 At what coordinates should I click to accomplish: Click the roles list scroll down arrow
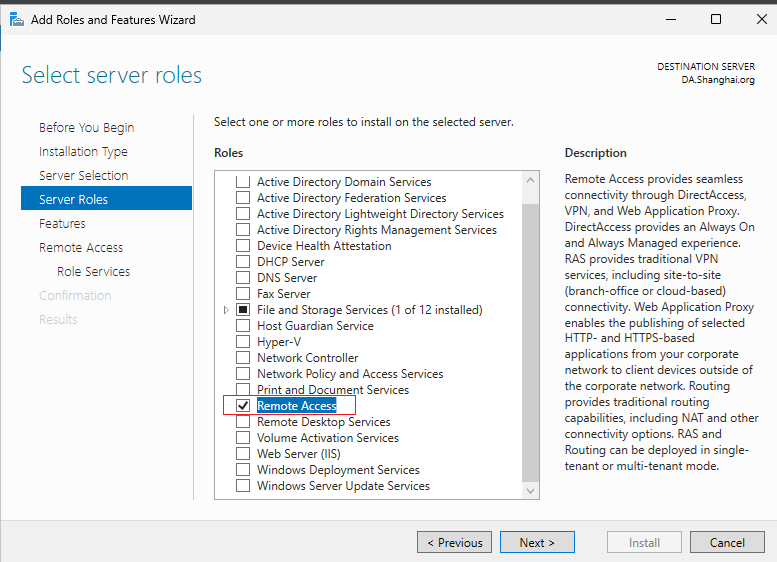(530, 491)
